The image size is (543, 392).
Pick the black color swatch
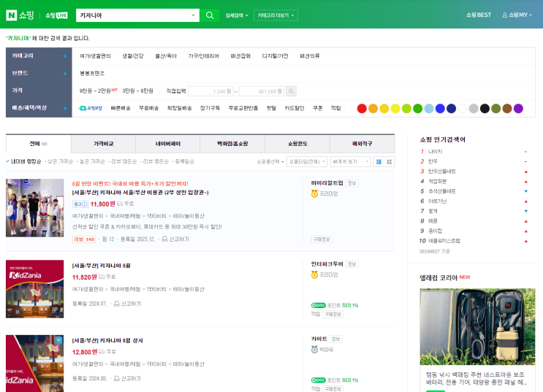pyautogui.click(x=485, y=109)
